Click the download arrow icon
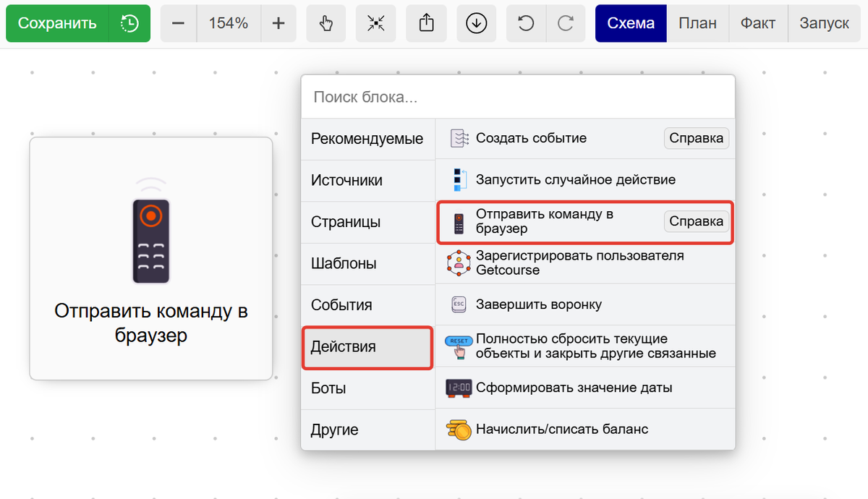Screen dimensions: 868x499 coord(476,23)
